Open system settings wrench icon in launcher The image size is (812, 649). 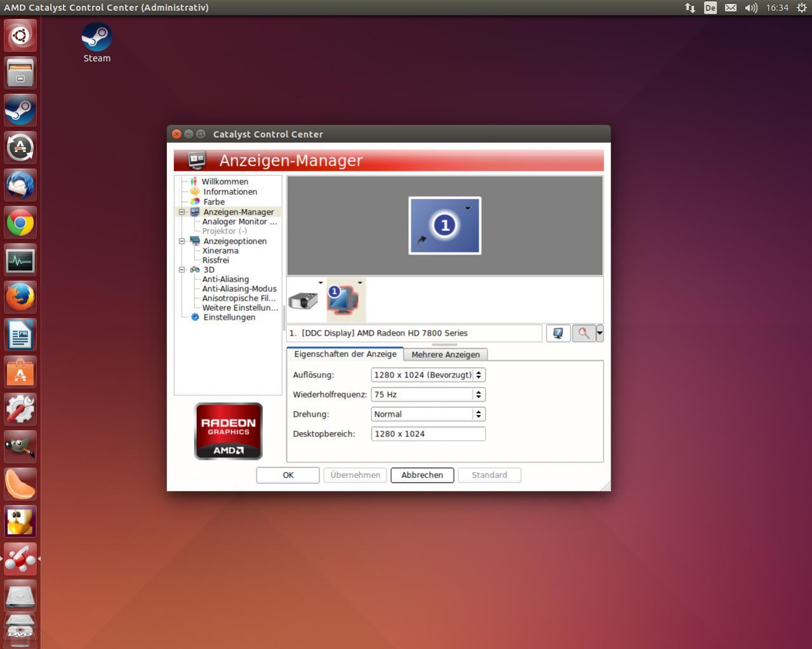(x=20, y=410)
